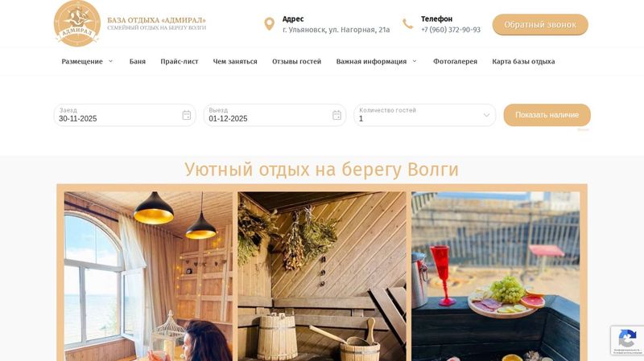Open the Баня menu item
644x361 pixels.
click(x=138, y=62)
